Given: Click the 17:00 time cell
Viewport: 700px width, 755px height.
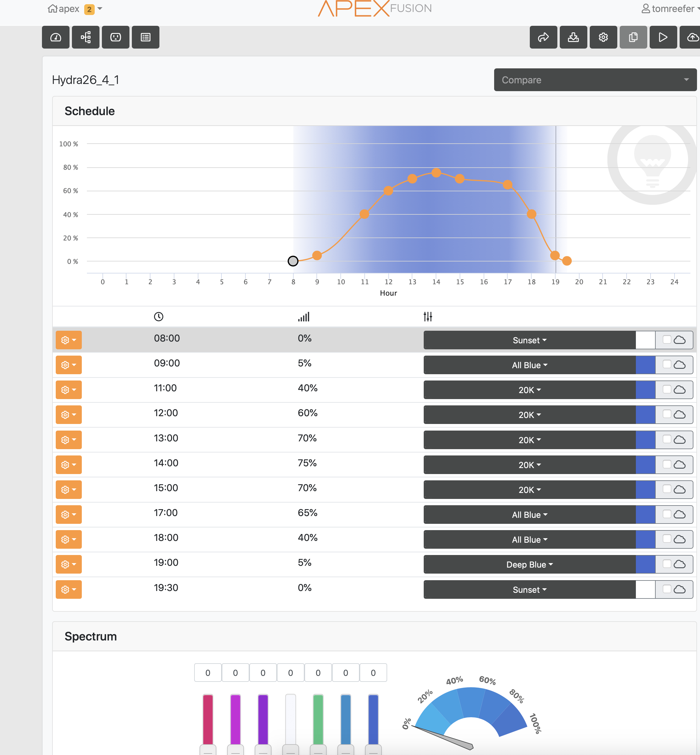Looking at the screenshot, I should coord(165,513).
